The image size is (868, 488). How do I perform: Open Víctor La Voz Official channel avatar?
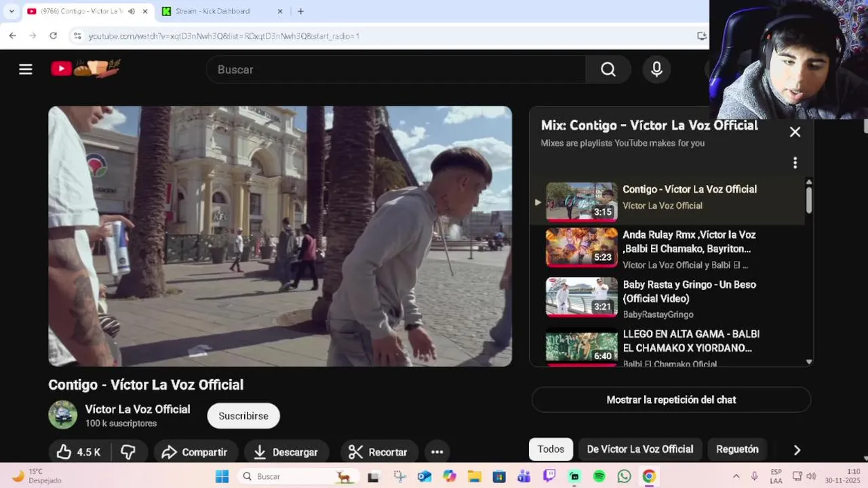coord(63,415)
